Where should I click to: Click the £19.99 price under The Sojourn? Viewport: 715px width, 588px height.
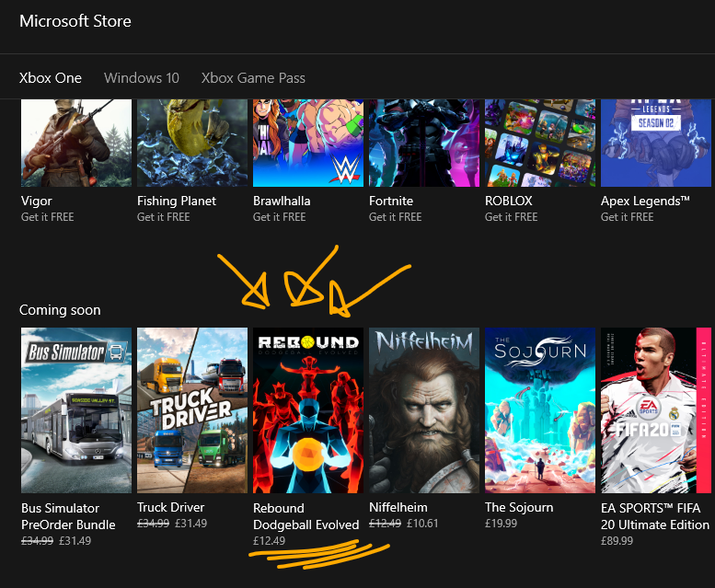502,524
